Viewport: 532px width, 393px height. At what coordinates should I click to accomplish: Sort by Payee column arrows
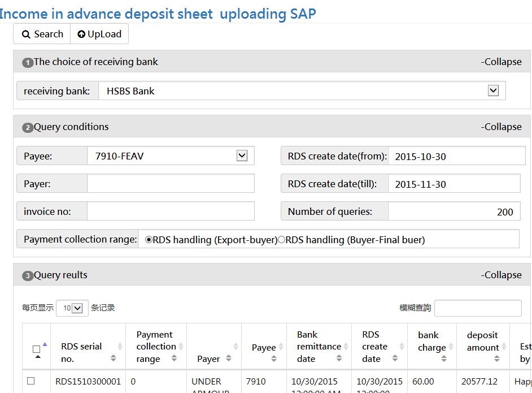[274, 359]
